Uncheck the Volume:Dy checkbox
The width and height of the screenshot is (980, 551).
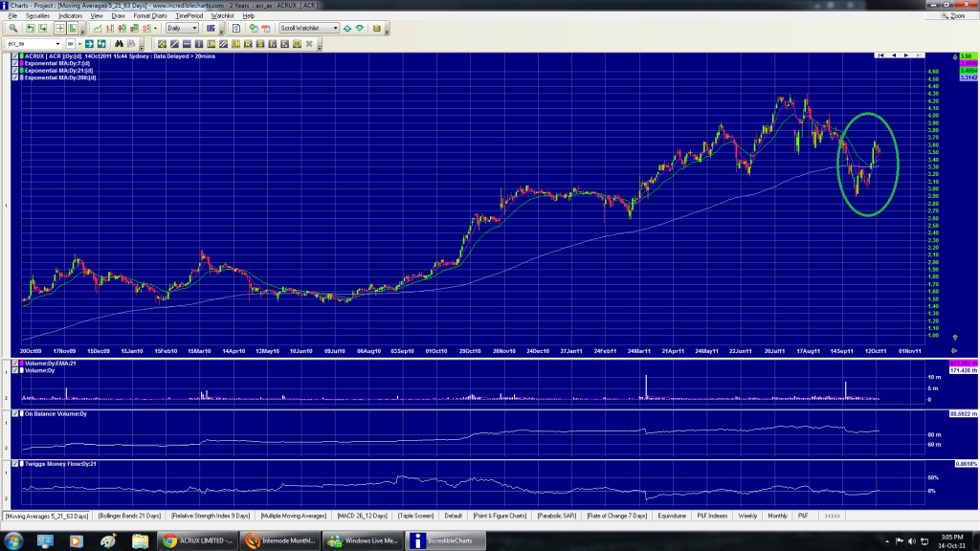(x=15, y=370)
